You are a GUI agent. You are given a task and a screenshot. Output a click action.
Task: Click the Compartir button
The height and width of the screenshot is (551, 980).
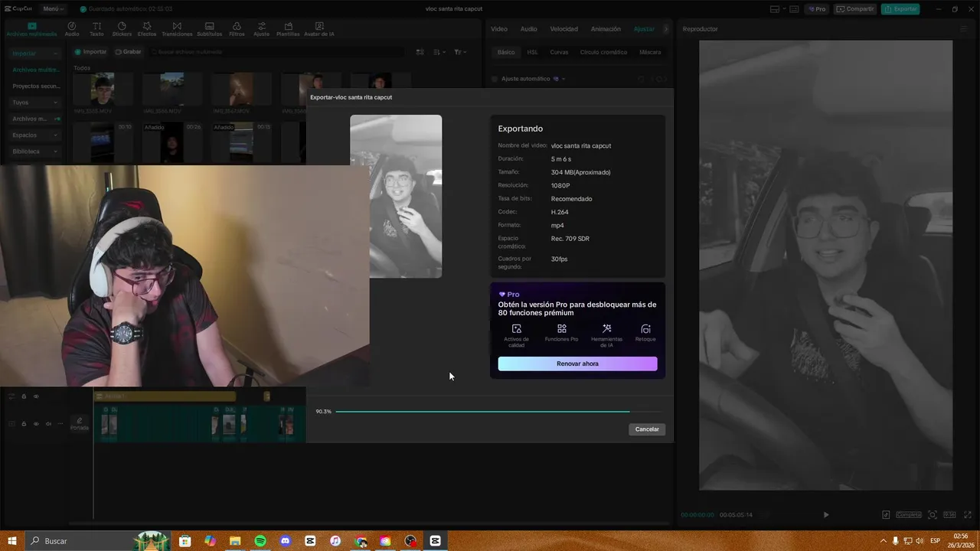(855, 9)
